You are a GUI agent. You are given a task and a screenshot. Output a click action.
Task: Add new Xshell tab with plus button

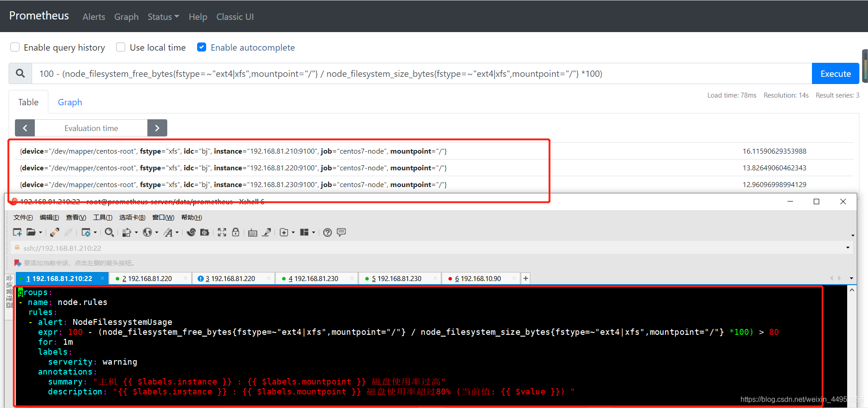(x=526, y=278)
